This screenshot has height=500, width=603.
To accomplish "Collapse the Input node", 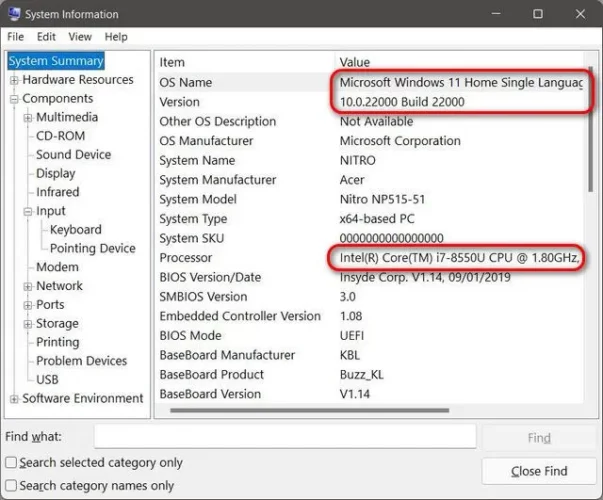I will pos(28,212).
